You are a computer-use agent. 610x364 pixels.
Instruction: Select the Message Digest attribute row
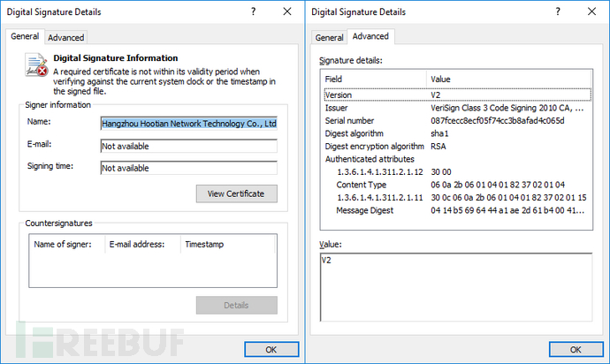455,211
